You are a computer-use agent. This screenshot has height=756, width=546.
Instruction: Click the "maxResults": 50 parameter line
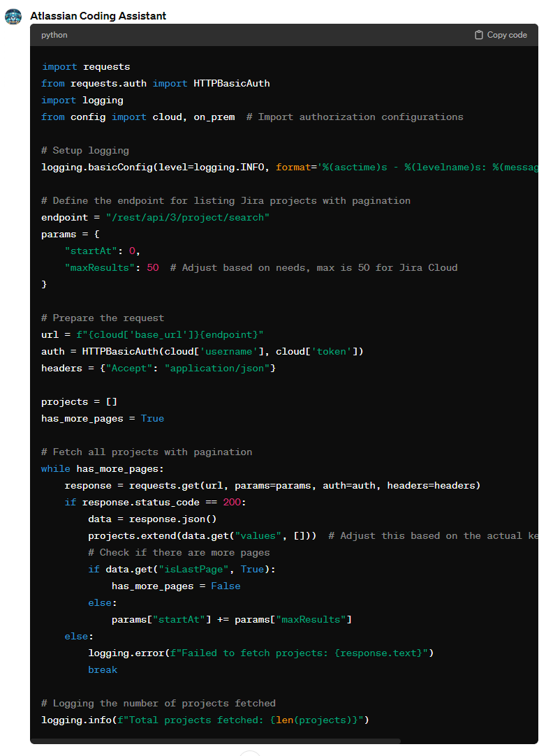coord(112,268)
